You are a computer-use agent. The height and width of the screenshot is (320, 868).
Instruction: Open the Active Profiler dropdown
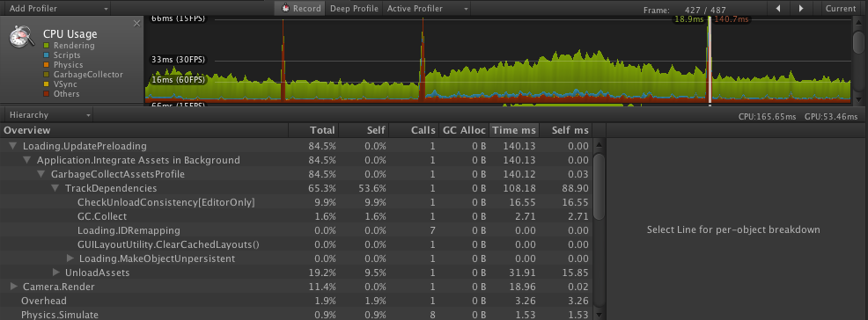[427, 8]
